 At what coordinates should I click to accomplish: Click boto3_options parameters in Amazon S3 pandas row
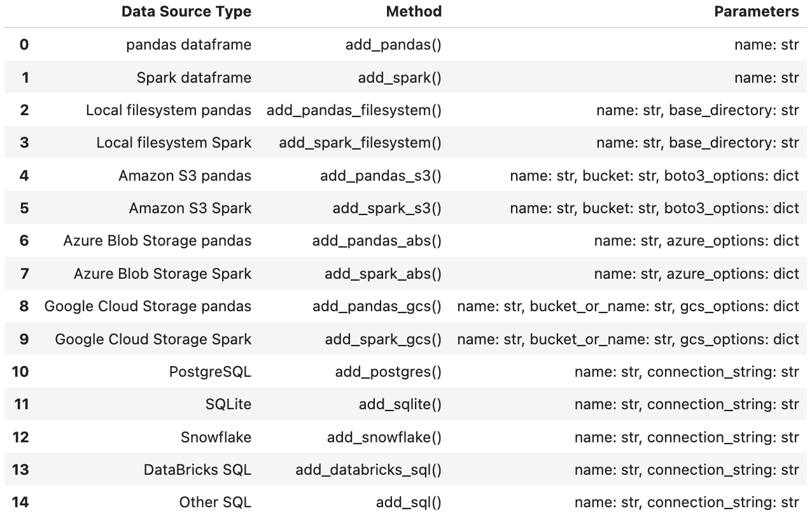click(654, 176)
